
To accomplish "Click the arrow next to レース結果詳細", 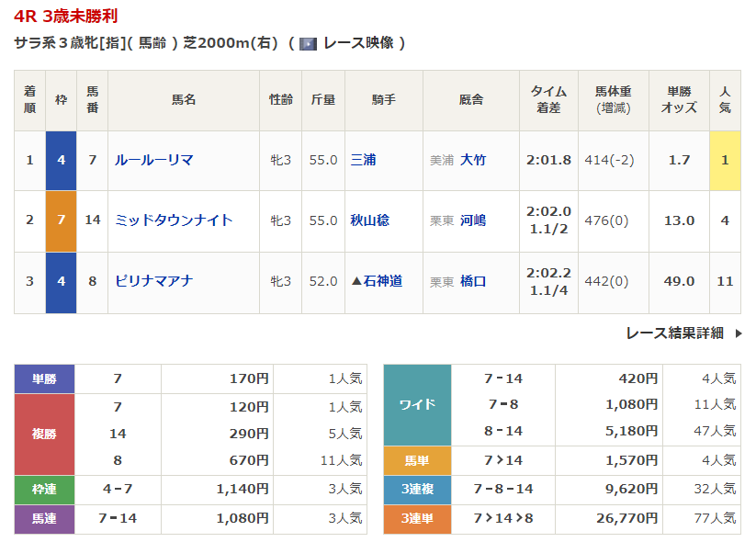I will 738,333.
